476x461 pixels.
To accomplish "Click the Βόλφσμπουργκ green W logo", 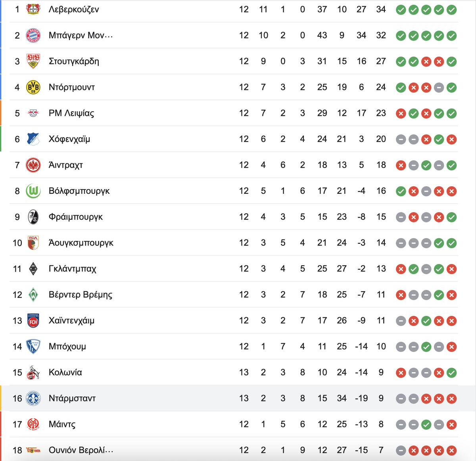I will [33, 191].
